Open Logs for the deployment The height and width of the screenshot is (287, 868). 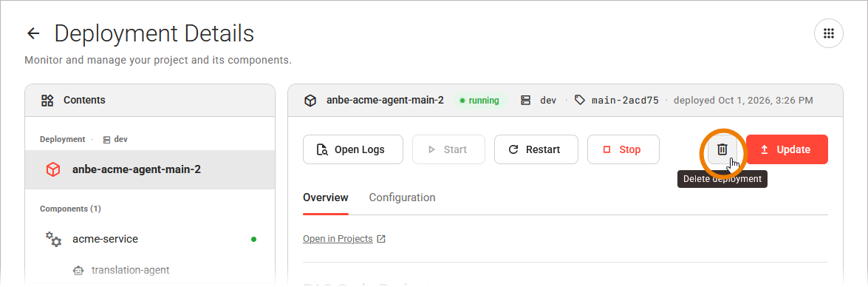coord(352,149)
